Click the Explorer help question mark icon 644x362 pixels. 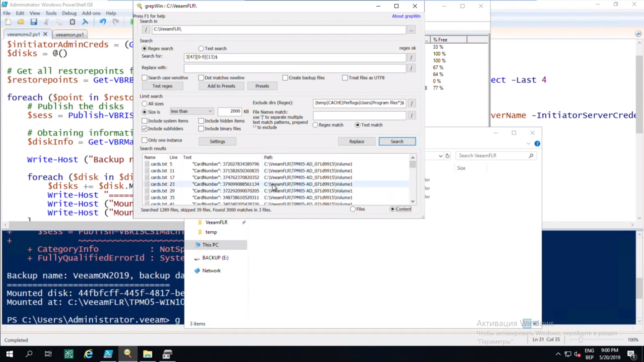[537, 144]
